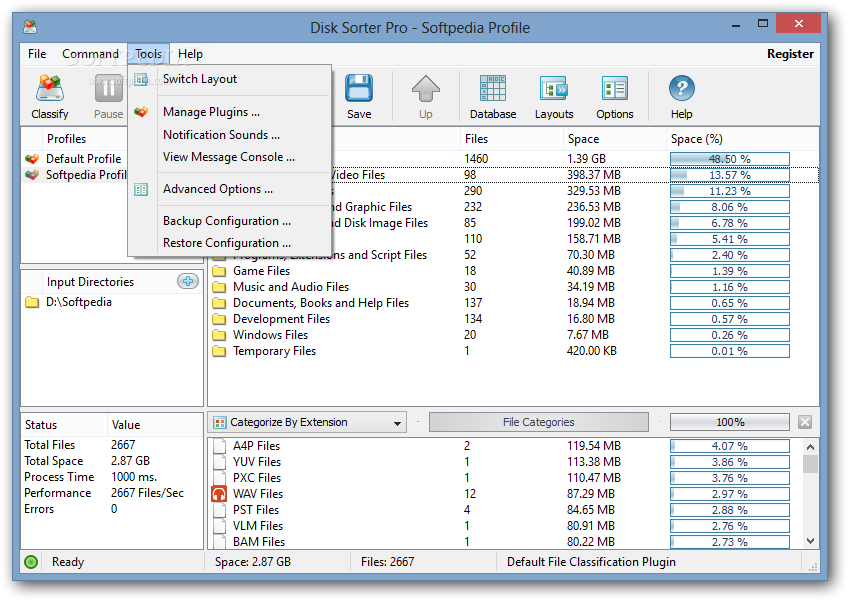Select Documents, Books and Help Files row
The width and height of the screenshot is (848, 601).
point(513,303)
